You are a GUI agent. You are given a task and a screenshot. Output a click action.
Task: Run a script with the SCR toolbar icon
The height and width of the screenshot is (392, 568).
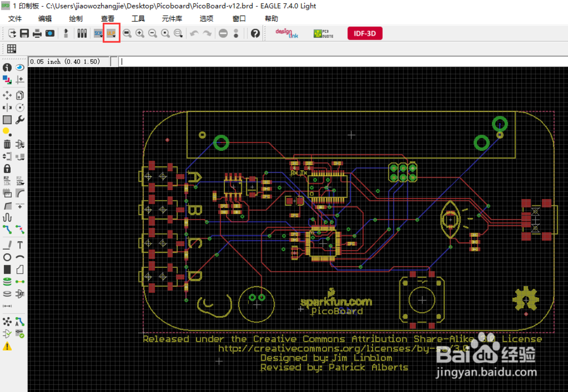click(97, 33)
